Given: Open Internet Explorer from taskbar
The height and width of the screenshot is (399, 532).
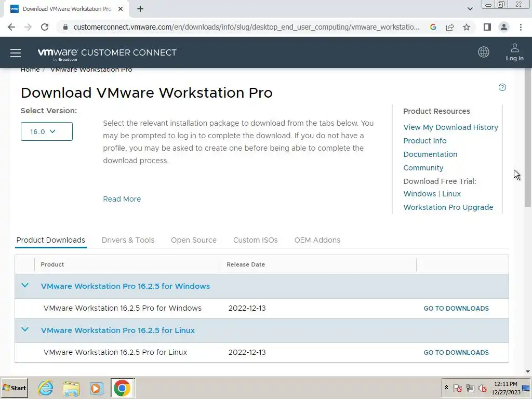Looking at the screenshot, I should coord(46,388).
